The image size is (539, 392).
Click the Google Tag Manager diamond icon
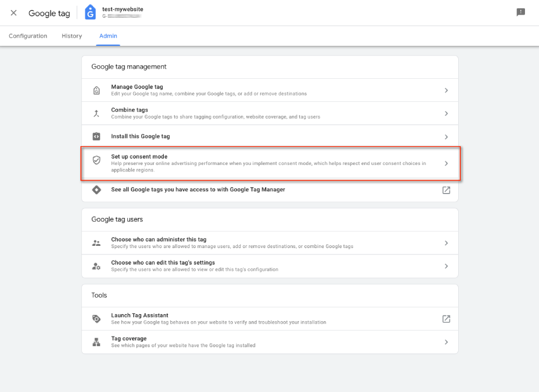tap(96, 190)
